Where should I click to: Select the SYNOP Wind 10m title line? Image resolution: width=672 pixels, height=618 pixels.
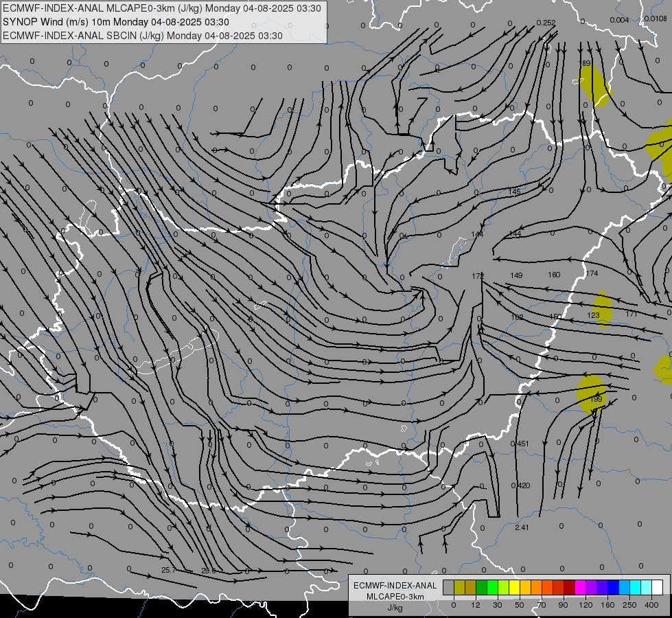click(116, 22)
